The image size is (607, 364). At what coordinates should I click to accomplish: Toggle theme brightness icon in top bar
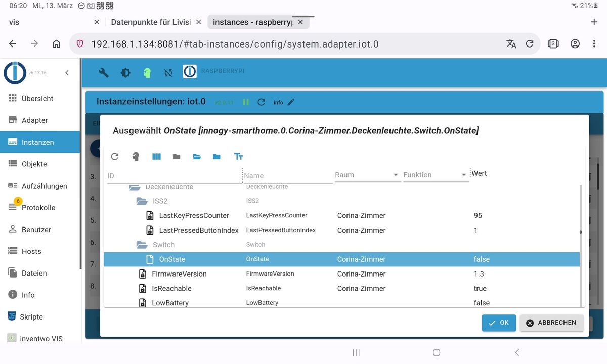[125, 73]
